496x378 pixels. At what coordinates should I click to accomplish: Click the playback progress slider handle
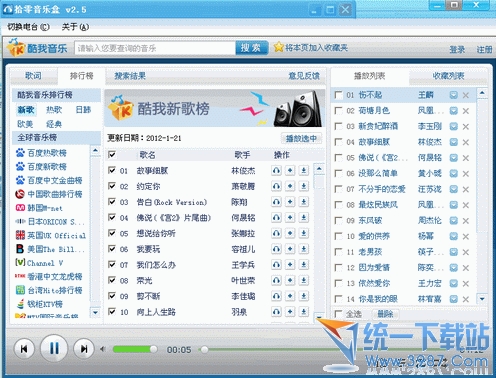click(205, 349)
